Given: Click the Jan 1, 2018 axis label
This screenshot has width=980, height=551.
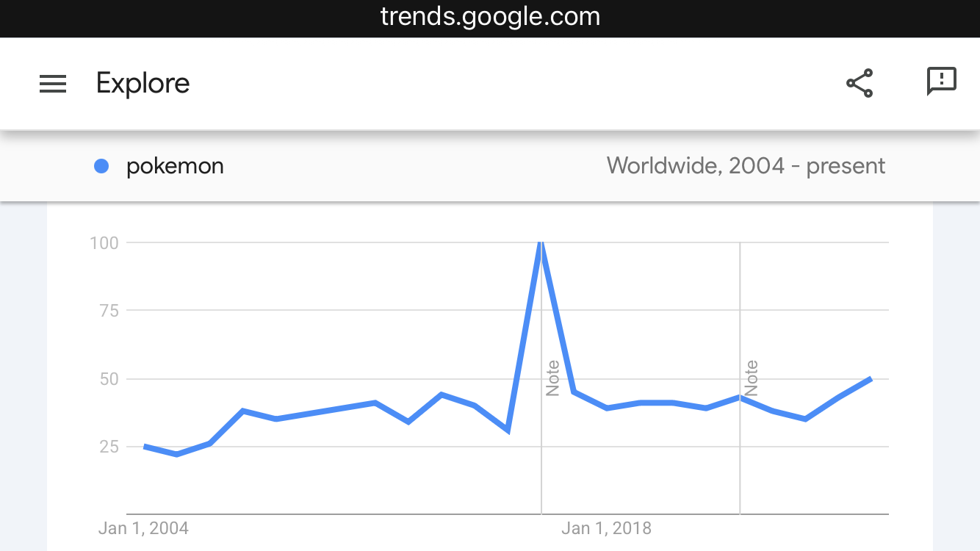Looking at the screenshot, I should coord(606,528).
